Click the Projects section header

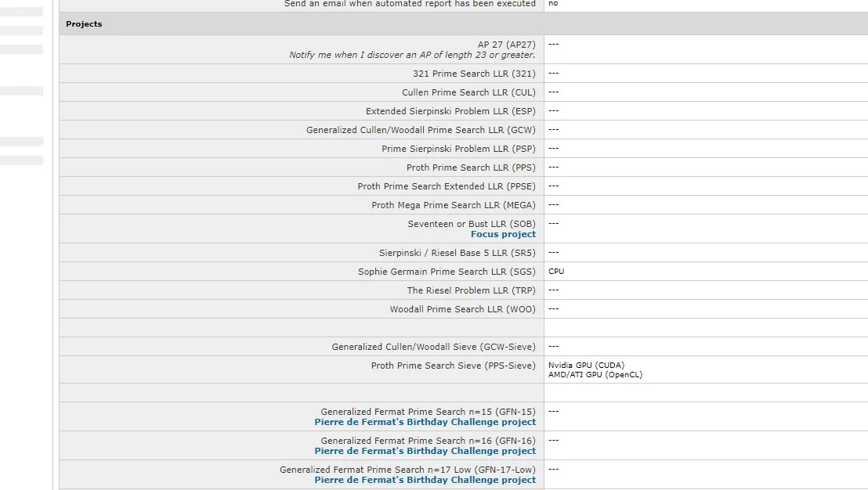84,24
